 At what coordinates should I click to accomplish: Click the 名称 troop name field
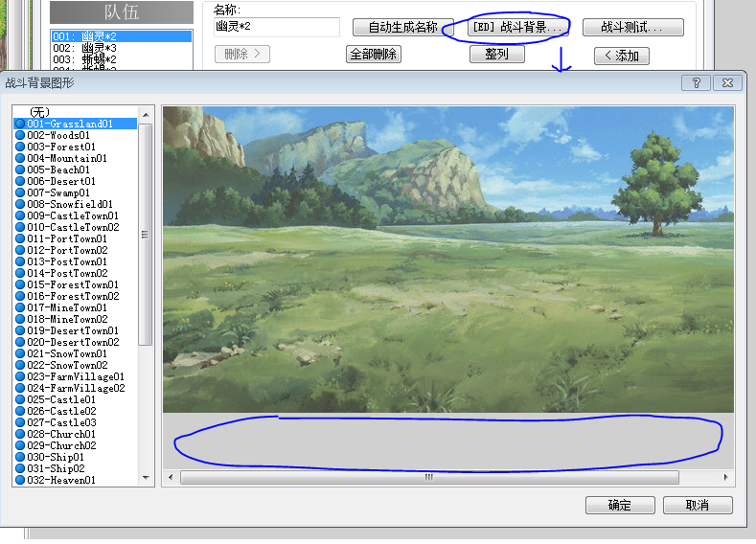click(277, 27)
